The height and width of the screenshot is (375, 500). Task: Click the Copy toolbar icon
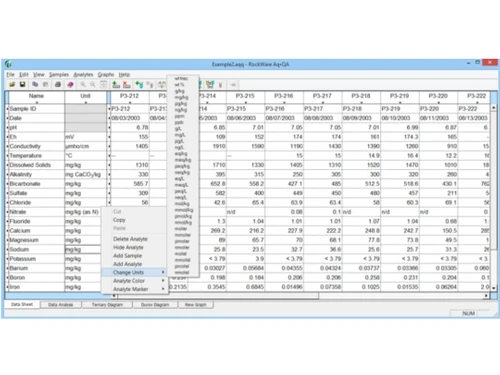35,85
